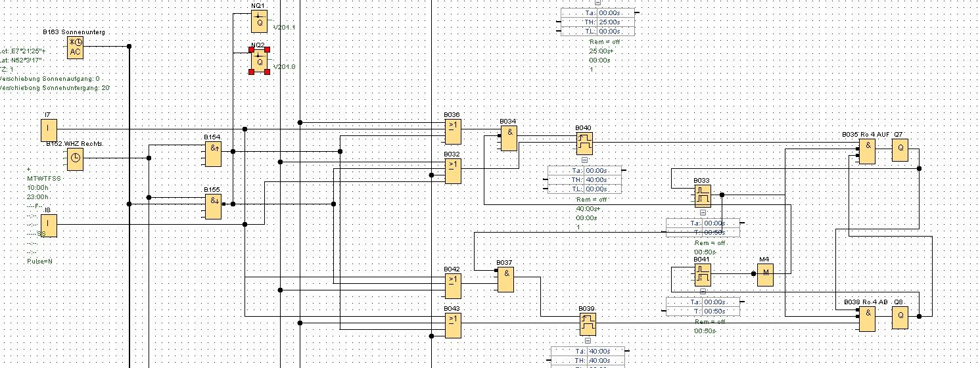
Task: Select the B039 timer block
Action: click(x=588, y=323)
